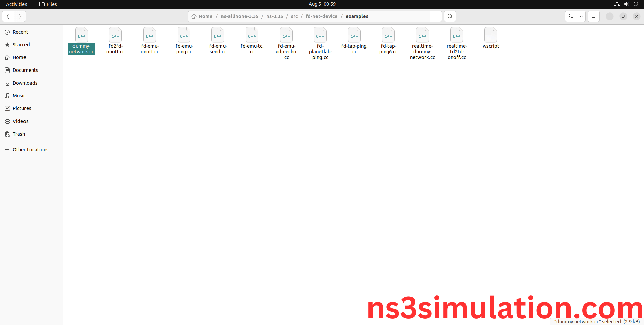Go back with the left arrow button

point(8,16)
